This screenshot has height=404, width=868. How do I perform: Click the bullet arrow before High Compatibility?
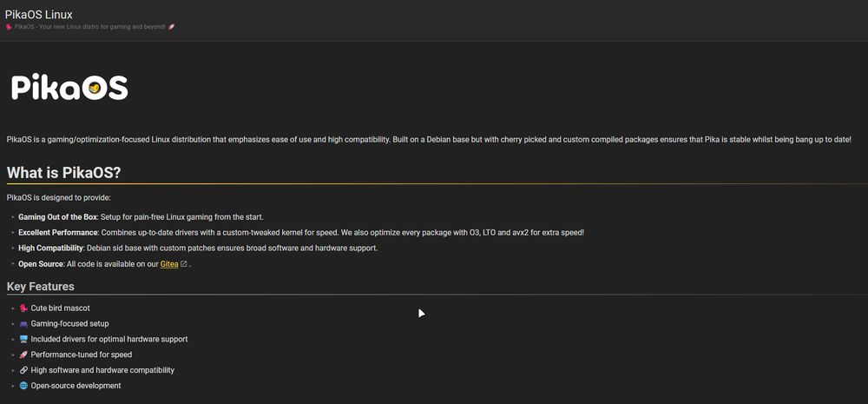pyautogui.click(x=13, y=248)
